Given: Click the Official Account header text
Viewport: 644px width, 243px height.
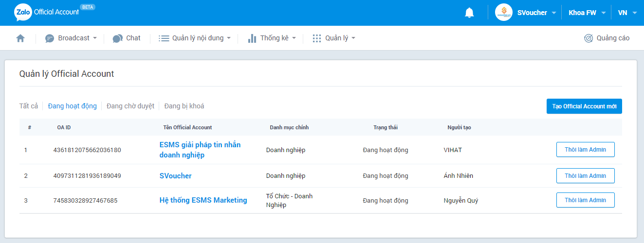Looking at the screenshot, I should 56,12.
